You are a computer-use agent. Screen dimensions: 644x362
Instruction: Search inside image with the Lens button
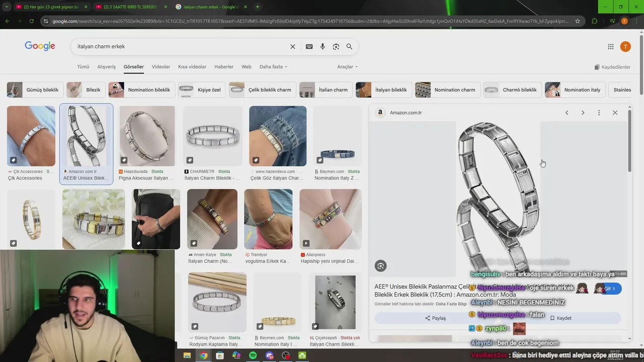click(381, 266)
